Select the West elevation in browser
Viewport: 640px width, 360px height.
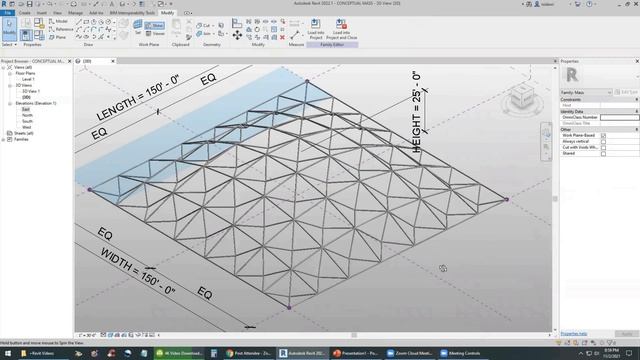pos(27,127)
